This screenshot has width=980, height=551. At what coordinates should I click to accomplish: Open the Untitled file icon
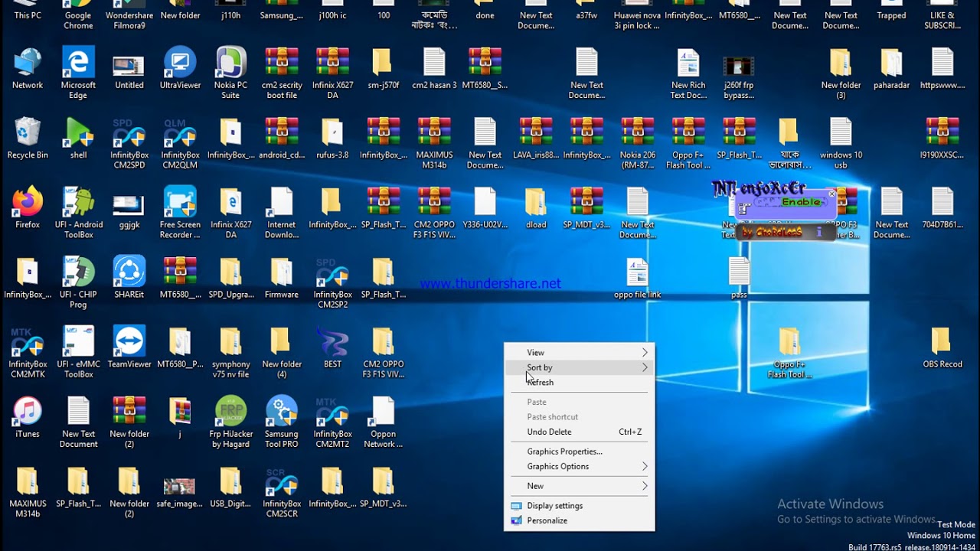click(x=129, y=65)
